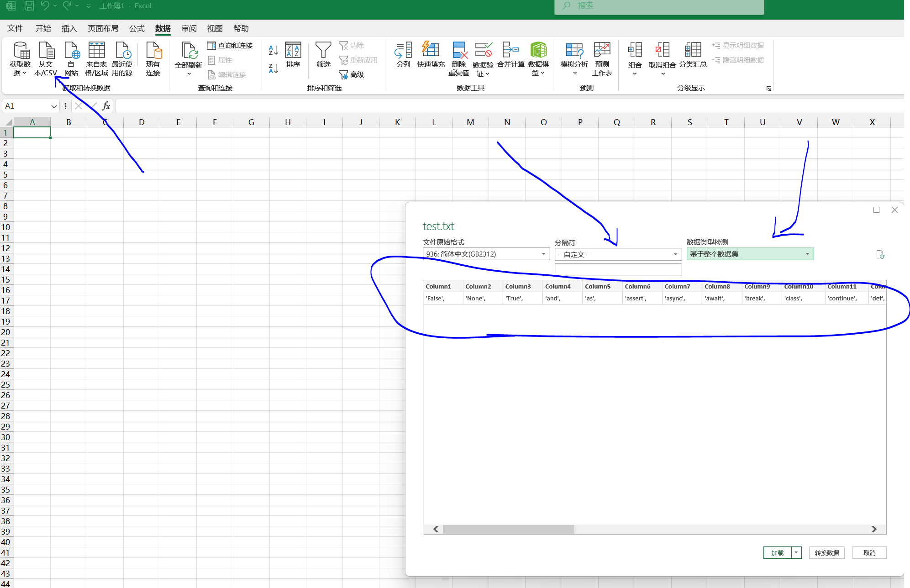Expand the 加载 button's dropdown arrow
910x588 pixels.
coord(796,553)
